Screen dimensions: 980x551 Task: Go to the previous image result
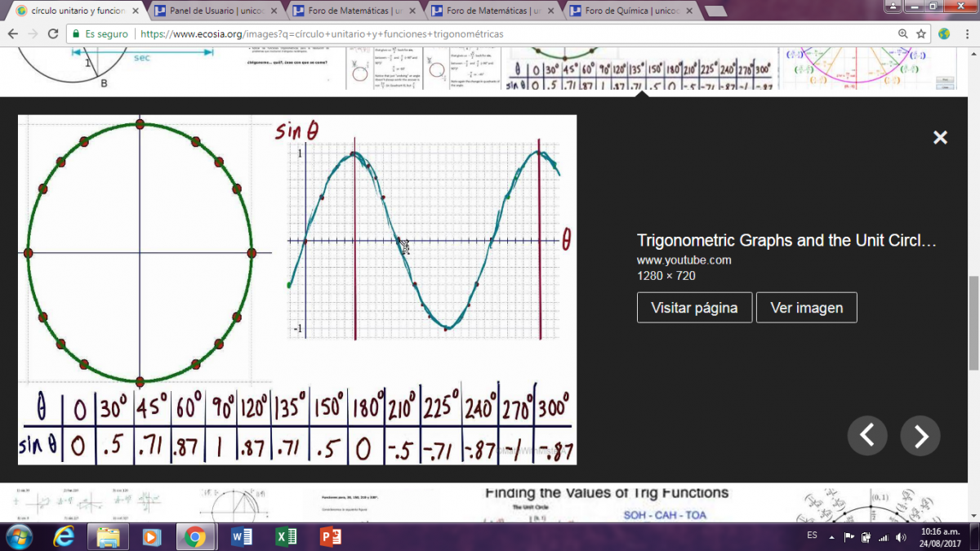[x=867, y=436]
